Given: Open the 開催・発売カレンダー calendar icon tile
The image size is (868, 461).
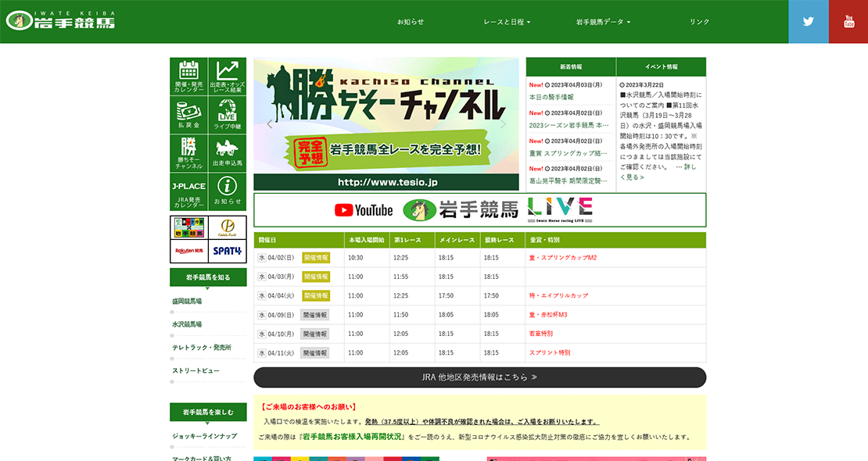Looking at the screenshot, I should click(188, 77).
